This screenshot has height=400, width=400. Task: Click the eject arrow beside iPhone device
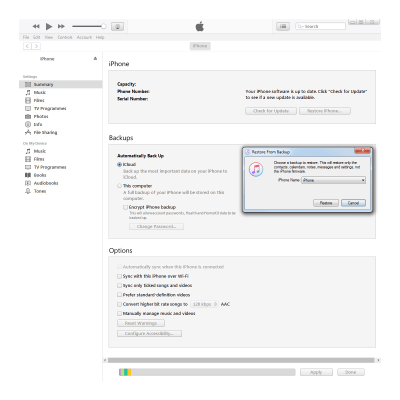(x=95, y=59)
